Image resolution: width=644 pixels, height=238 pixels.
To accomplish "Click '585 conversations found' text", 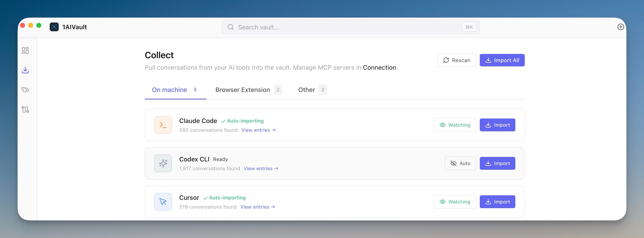I will click(208, 130).
